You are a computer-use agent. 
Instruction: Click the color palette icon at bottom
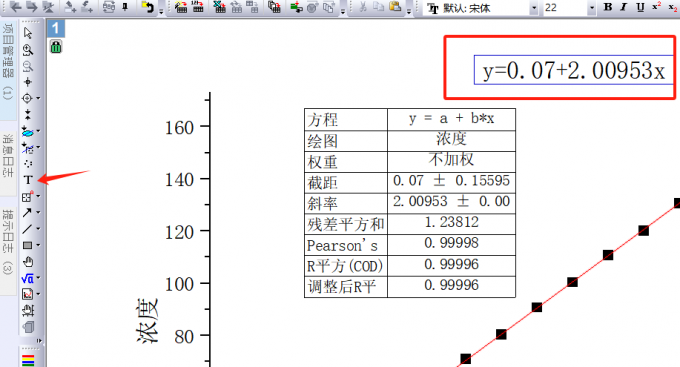(28, 360)
